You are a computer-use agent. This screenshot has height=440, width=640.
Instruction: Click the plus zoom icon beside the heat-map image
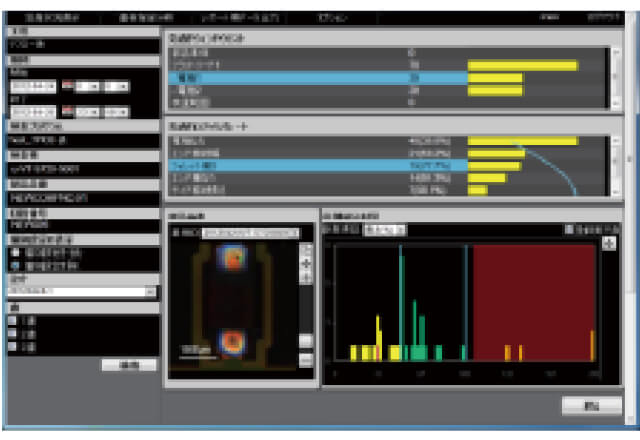(306, 264)
